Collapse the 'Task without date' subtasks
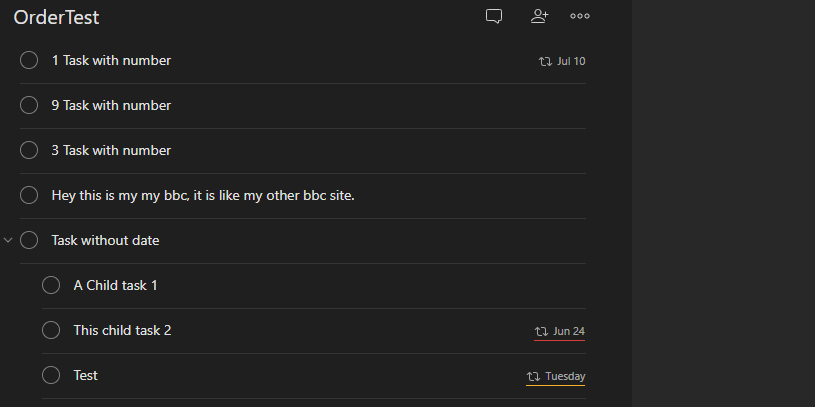Image resolution: width=815 pixels, height=407 pixels. coord(8,241)
